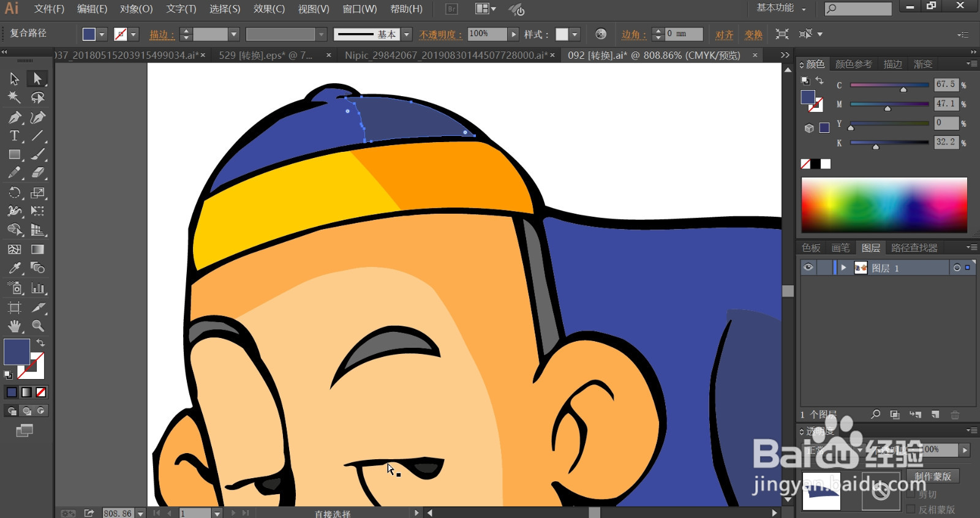This screenshot has width=980, height=518.
Task: Select the Blend tool
Action: [x=37, y=268]
